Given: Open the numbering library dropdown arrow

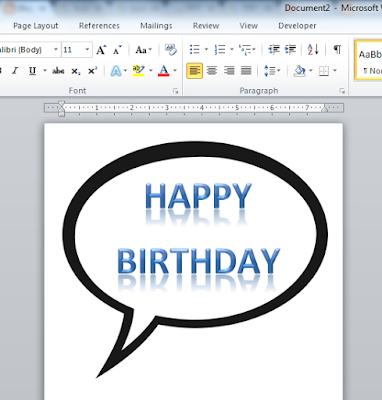Looking at the screenshot, I should click(x=232, y=50).
